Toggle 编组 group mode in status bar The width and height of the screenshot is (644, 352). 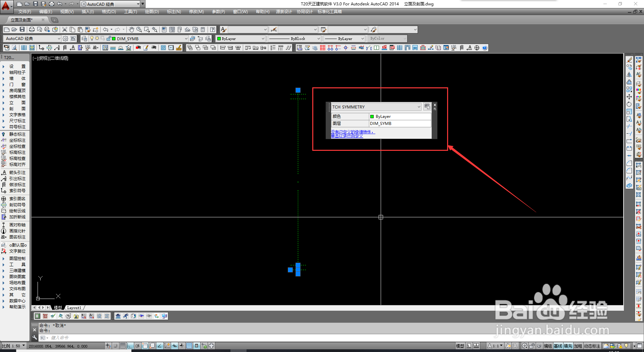(548, 346)
